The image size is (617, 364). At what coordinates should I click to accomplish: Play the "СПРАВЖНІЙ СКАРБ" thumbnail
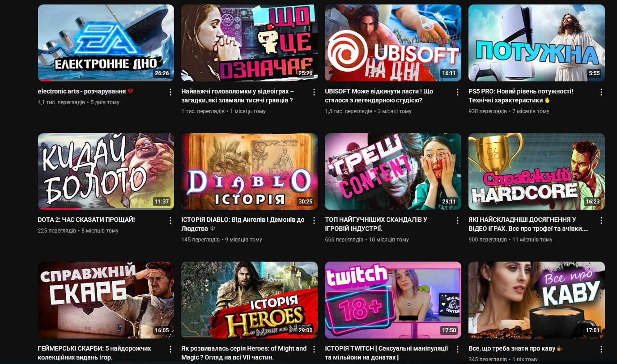106,300
